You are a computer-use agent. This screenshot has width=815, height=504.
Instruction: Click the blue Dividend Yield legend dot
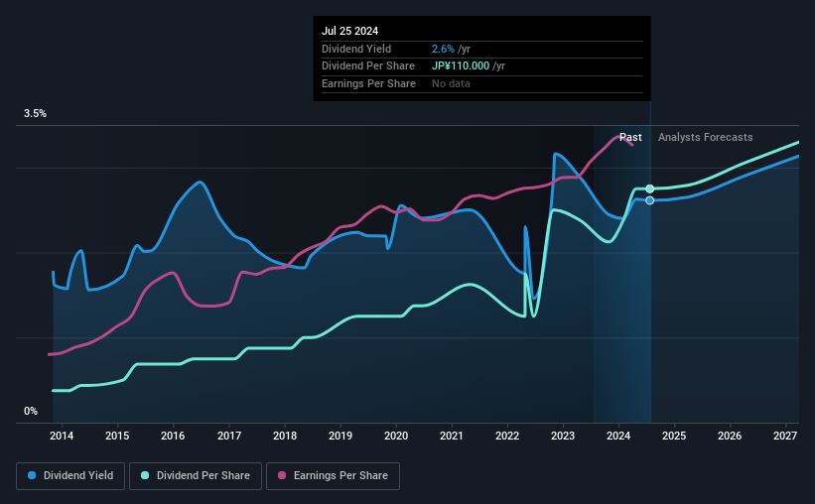(32, 475)
